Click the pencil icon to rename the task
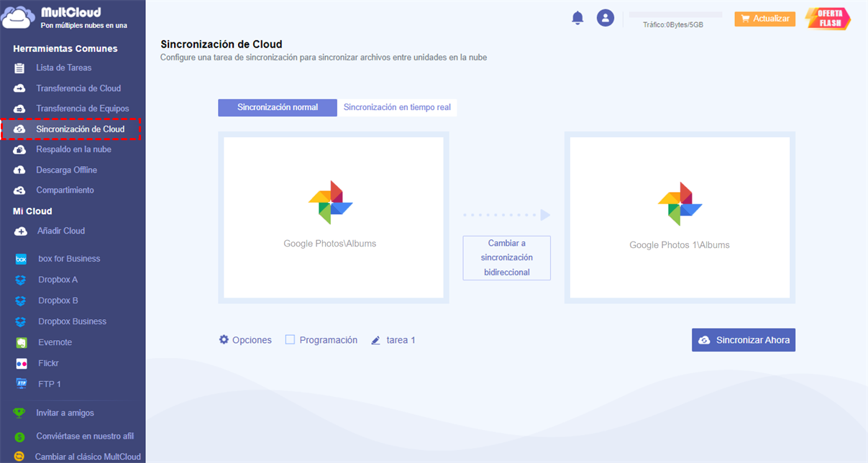This screenshot has height=463, width=868. pyautogui.click(x=375, y=340)
